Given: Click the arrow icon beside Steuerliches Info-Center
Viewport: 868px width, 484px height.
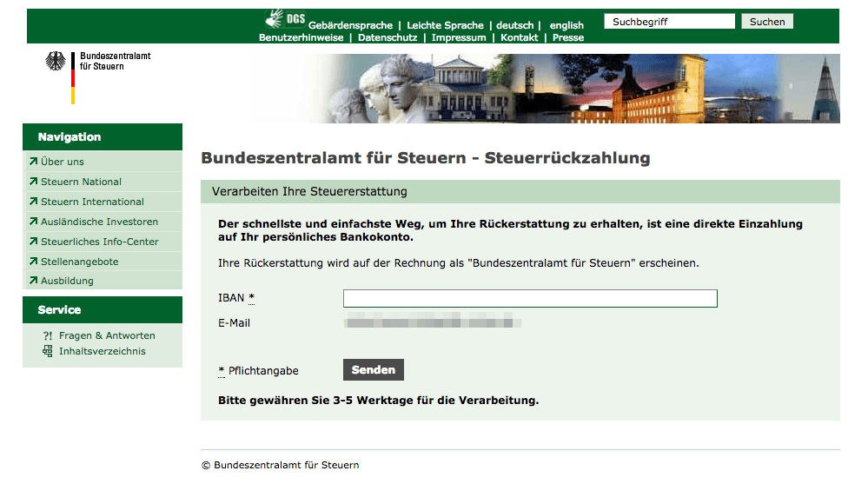Looking at the screenshot, I should (33, 241).
